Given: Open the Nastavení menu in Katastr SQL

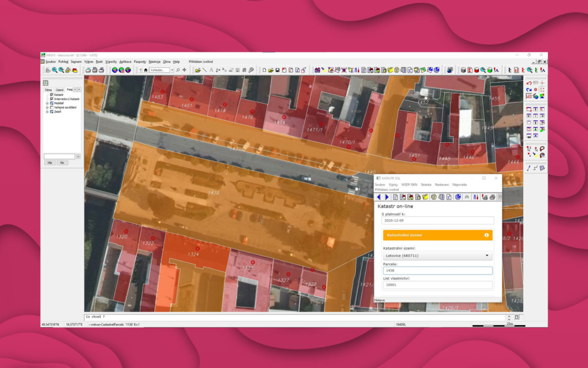Looking at the screenshot, I should (441, 185).
